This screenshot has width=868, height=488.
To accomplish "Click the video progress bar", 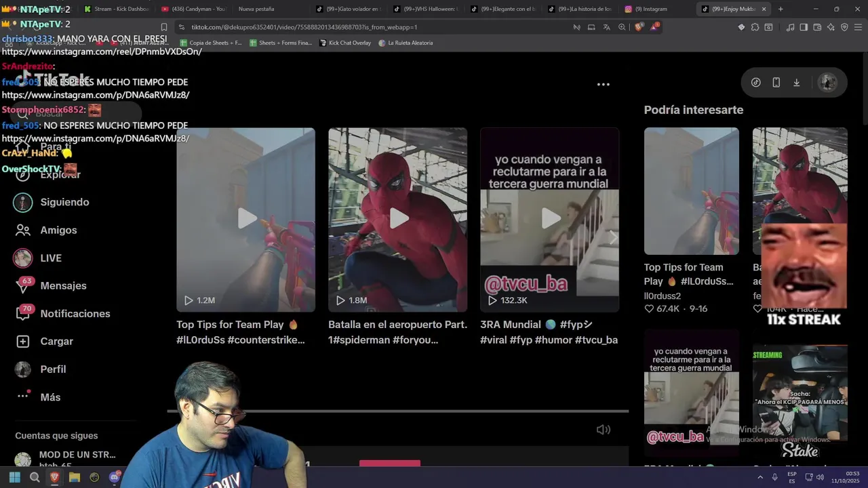I will click(x=397, y=411).
